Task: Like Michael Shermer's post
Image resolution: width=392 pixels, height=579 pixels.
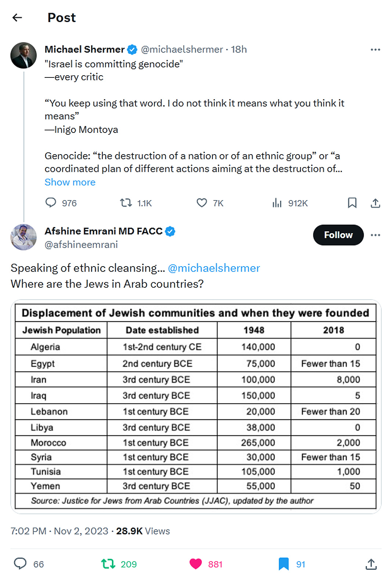Action: click(x=202, y=203)
